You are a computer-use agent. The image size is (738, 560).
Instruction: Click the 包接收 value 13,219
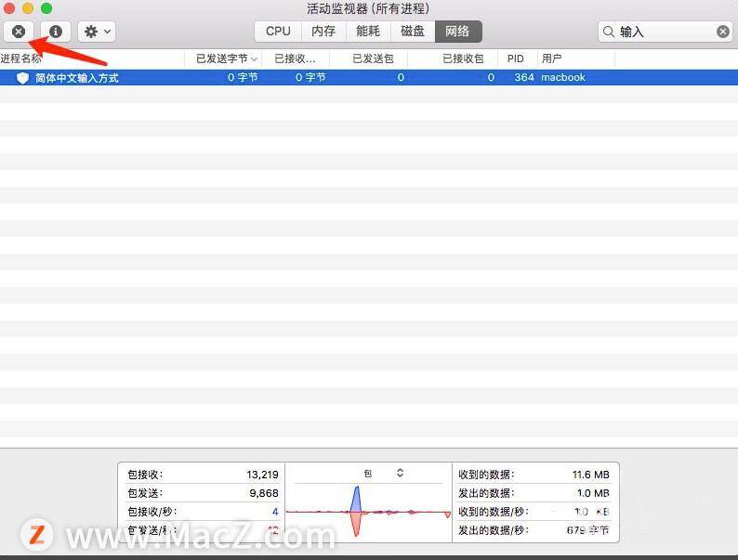263,475
